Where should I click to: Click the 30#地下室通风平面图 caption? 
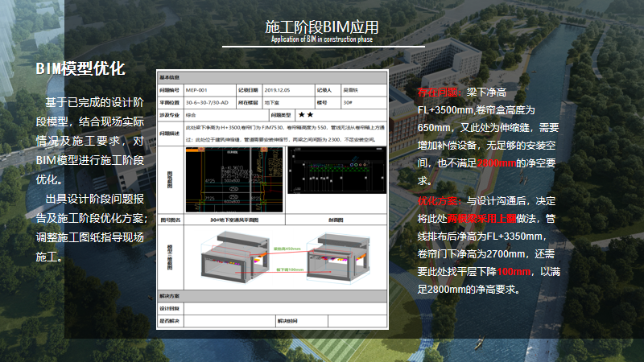point(234,219)
